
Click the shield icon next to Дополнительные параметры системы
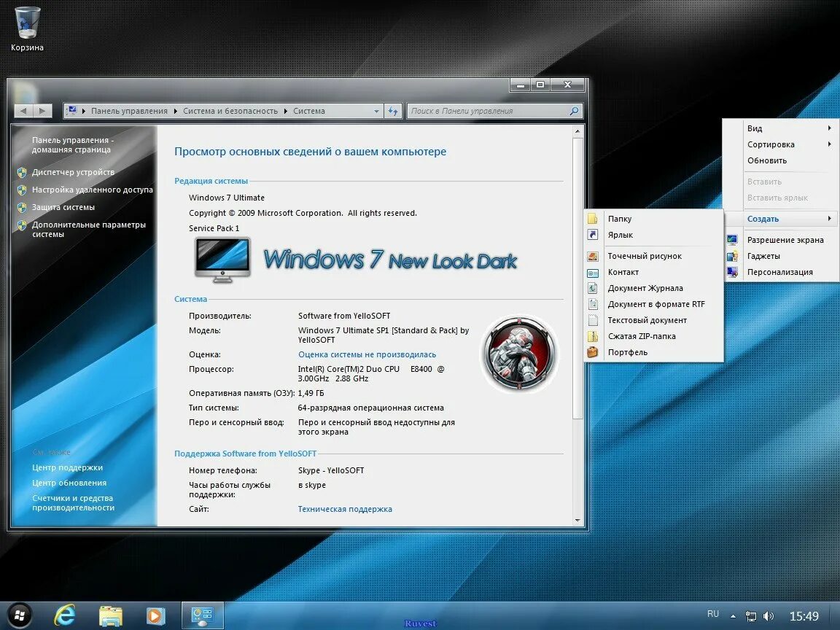22,225
